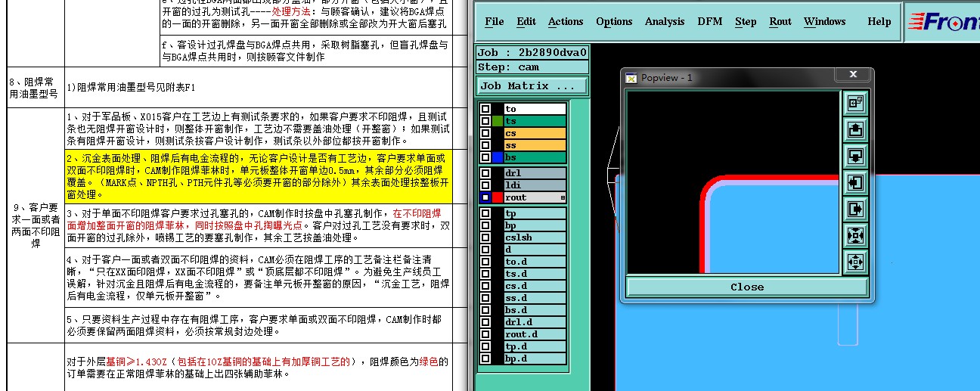Click the top zoom-window icon in Popview toolbar

pos(855,103)
